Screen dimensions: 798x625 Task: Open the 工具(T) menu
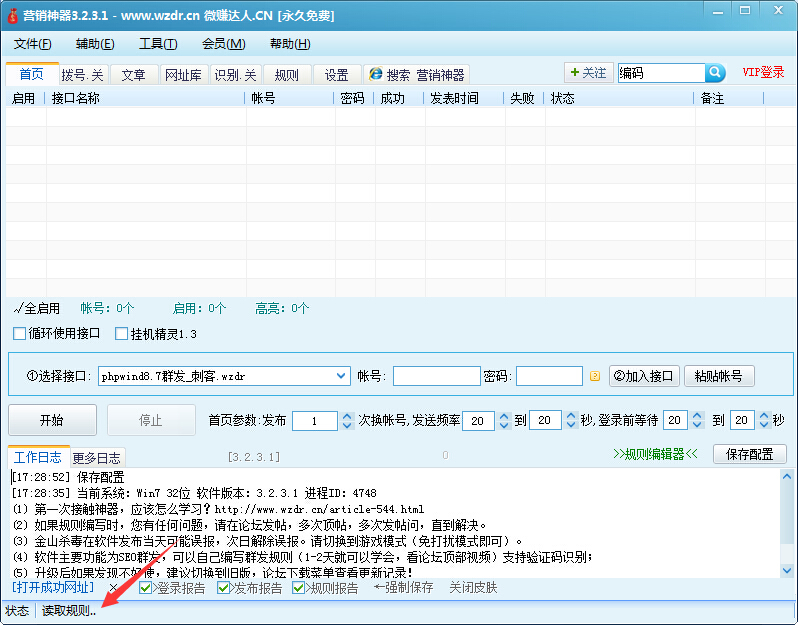158,44
